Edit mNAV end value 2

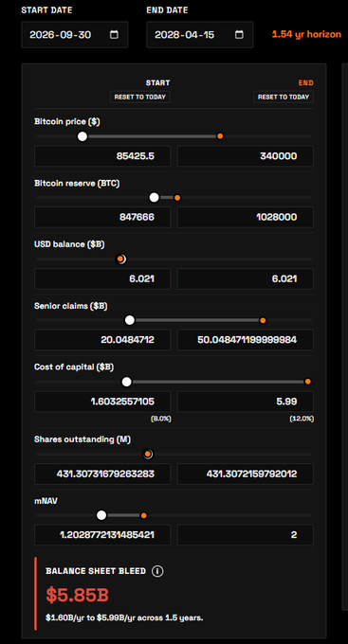click(x=246, y=535)
